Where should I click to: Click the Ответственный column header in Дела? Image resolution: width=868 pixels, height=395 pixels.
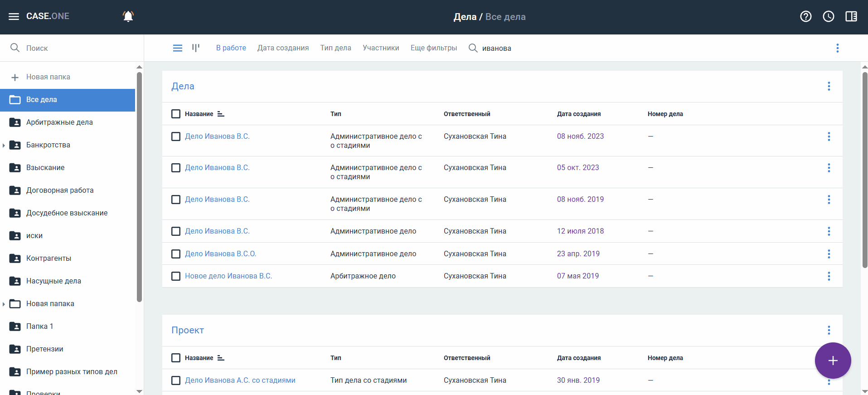(x=467, y=114)
